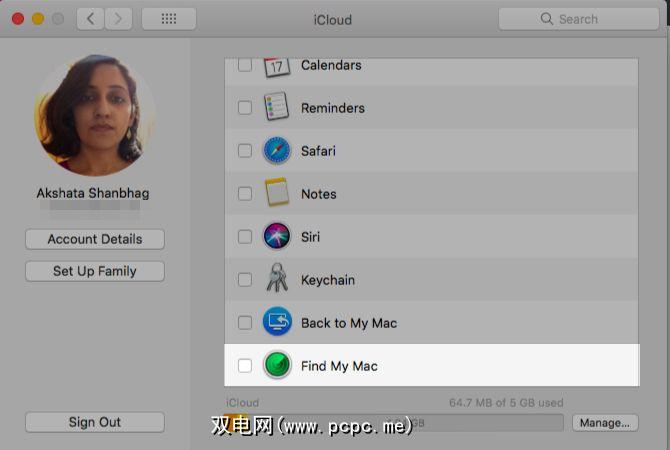The height and width of the screenshot is (450, 670).
Task: Toggle the Notes checkbox
Action: [x=245, y=194]
